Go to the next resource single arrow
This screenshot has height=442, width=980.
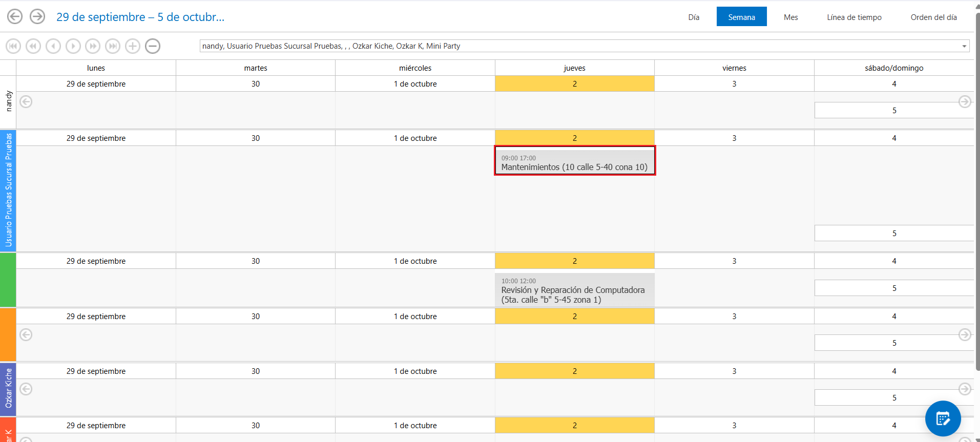(x=73, y=46)
